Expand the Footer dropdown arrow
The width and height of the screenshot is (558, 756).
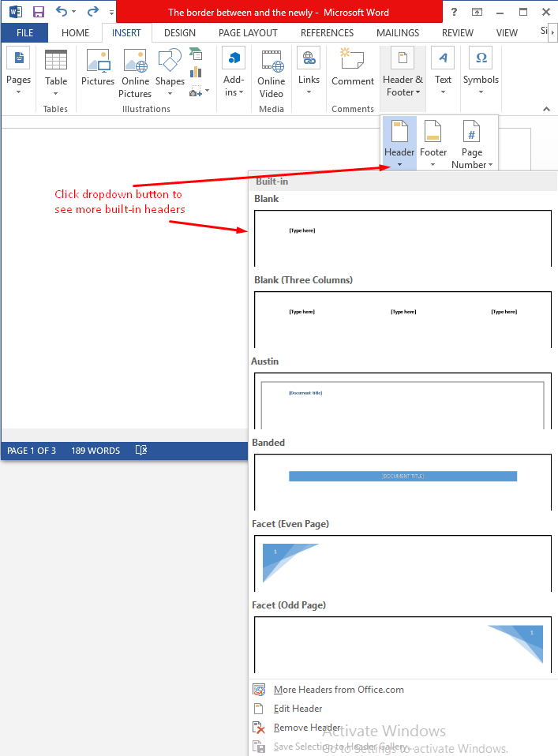[x=433, y=165]
